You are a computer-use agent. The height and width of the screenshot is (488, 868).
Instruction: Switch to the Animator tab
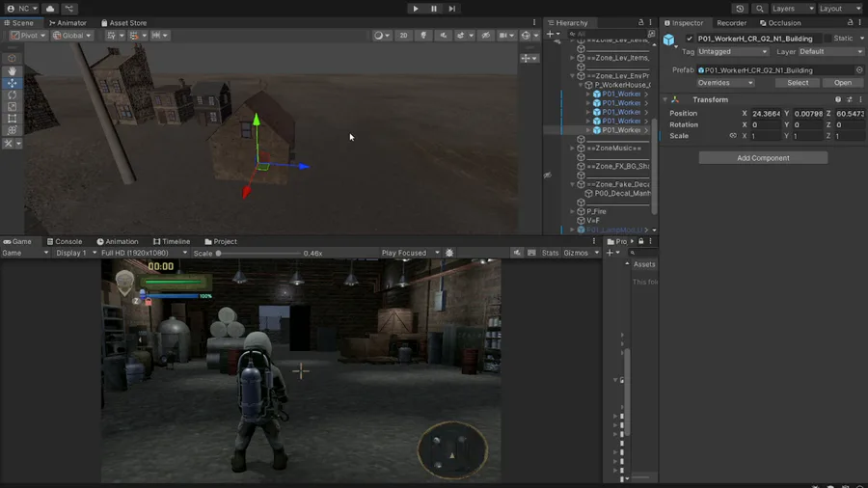click(68, 23)
